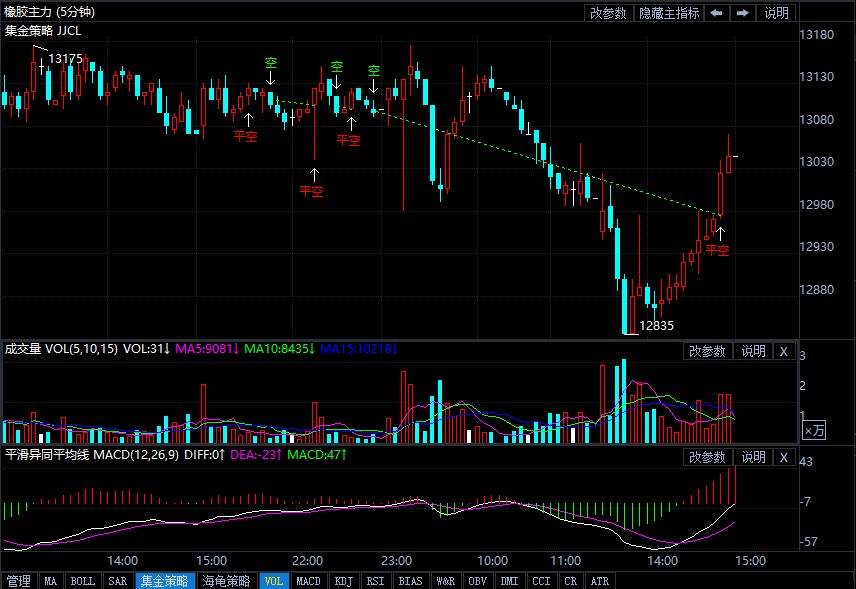Screen dimensions: 856x589
Task: Select the ATR indicator tab
Action: coord(600,580)
